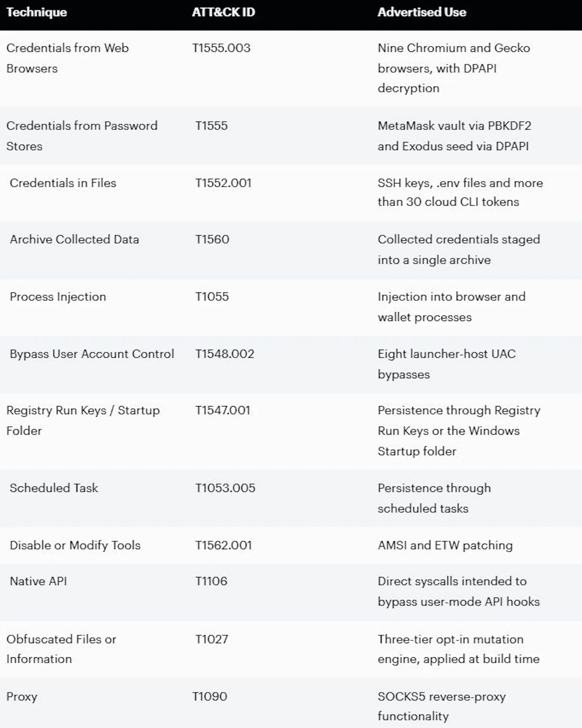The image size is (582, 728).
Task: Select Registry Run Keys / Startup Folder
Action: click(83, 421)
